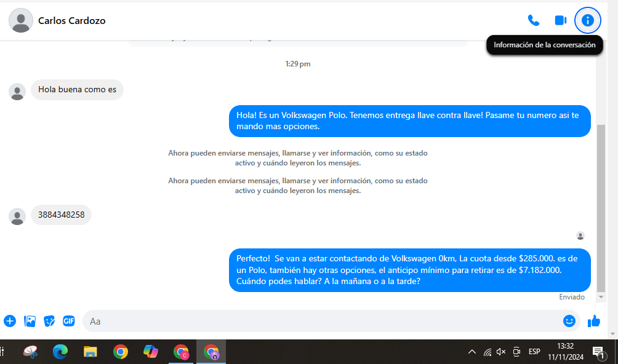
Task: Show hidden system tray icons
Action: coord(472,352)
